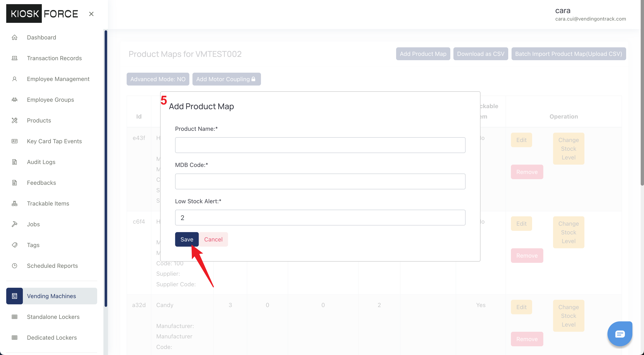
Task: Open Jobs menu item
Action: click(51, 224)
